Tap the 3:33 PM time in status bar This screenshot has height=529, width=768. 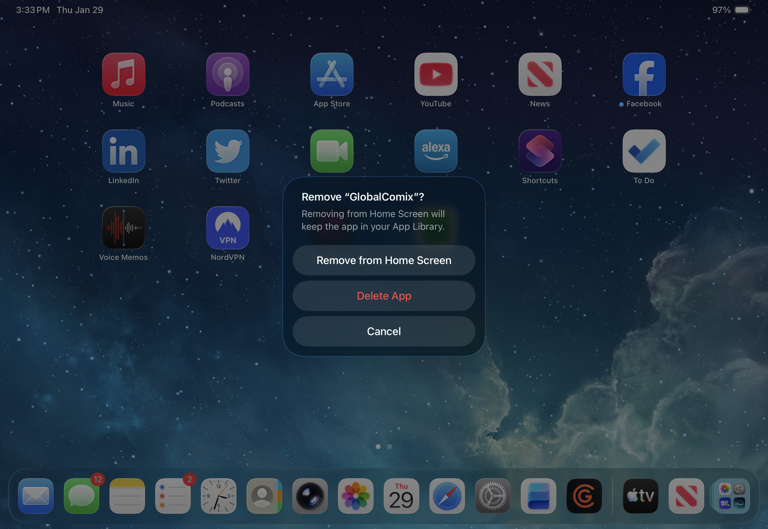[33, 10]
